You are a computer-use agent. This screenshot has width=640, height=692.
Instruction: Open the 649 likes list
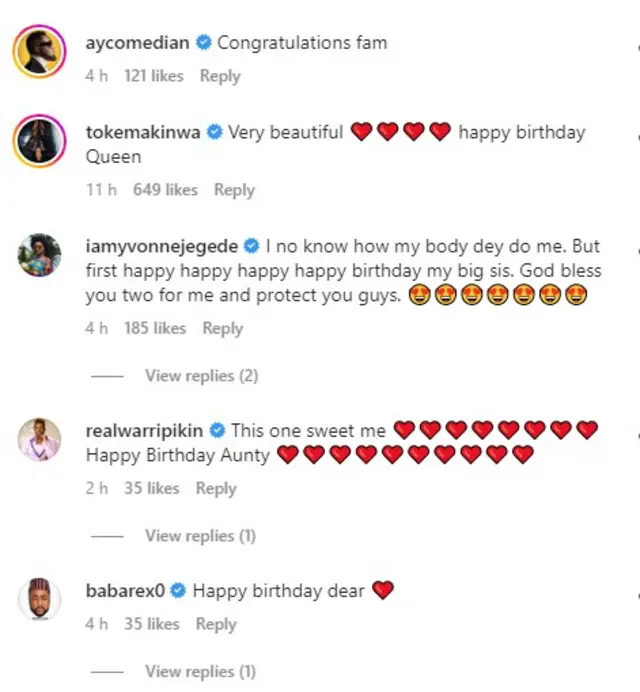click(x=165, y=190)
